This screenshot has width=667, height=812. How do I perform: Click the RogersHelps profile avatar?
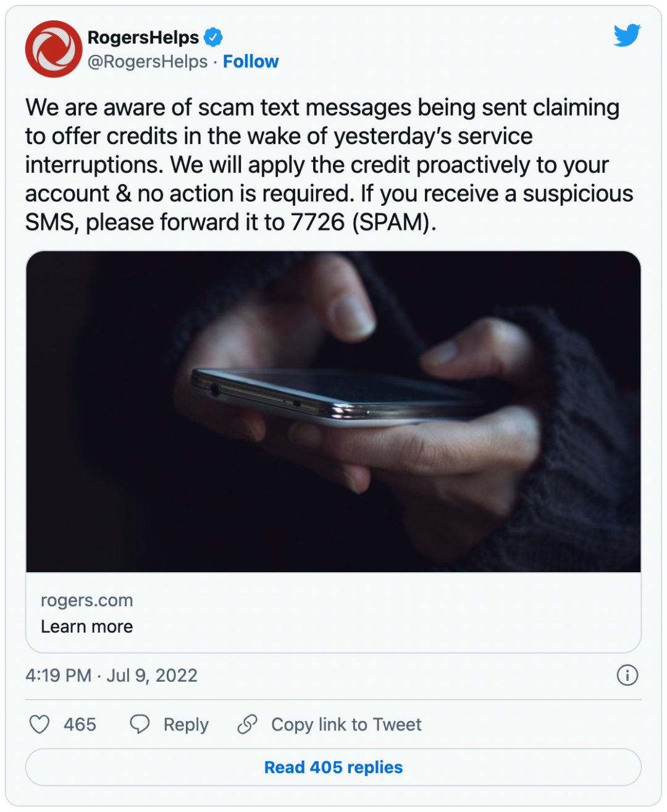(x=54, y=49)
